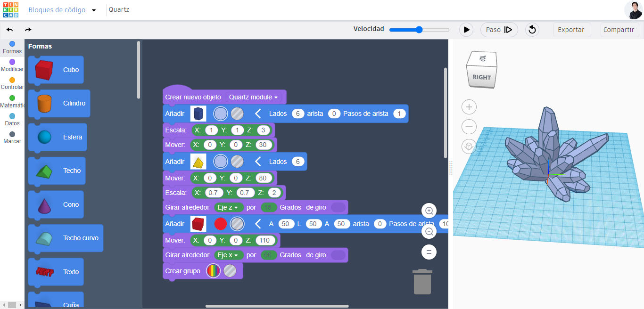Zoom in the 3D viewer
The height and width of the screenshot is (309, 644).
469,107
